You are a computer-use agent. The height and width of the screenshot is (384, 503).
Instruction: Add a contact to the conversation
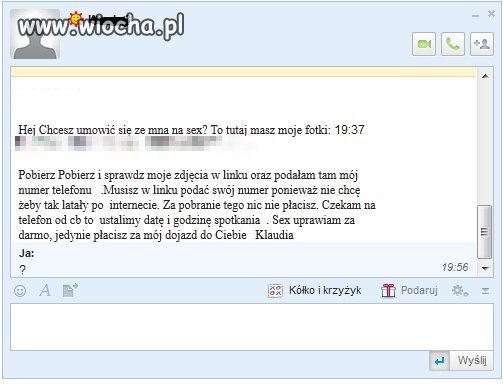click(x=482, y=44)
